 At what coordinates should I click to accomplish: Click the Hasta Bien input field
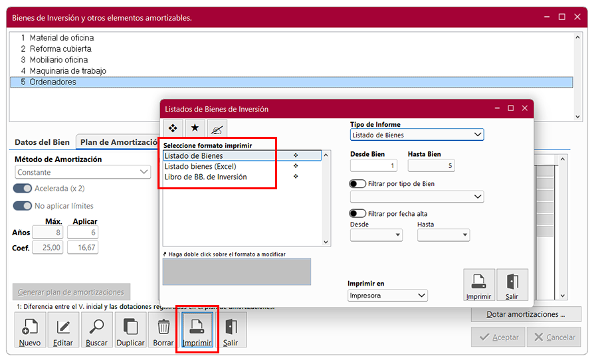tap(431, 166)
